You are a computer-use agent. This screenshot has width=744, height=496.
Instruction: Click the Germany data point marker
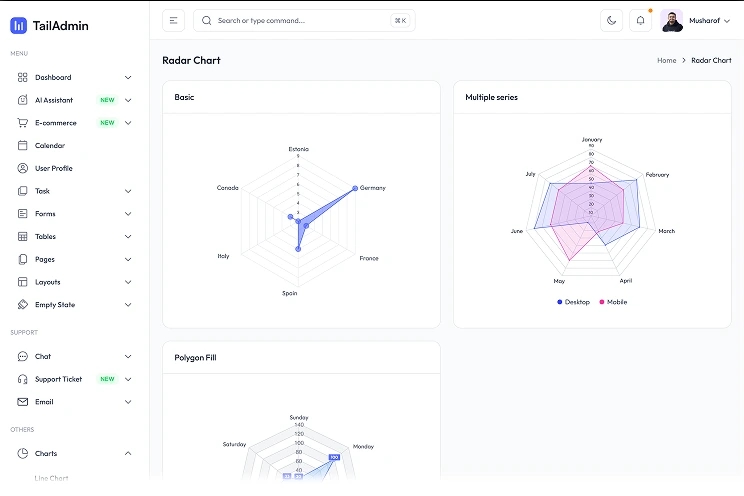coord(355,188)
